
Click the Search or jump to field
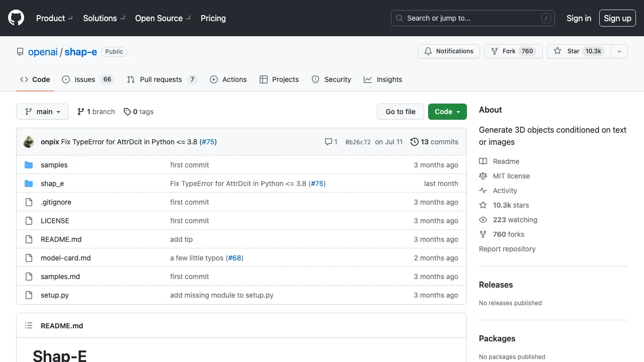point(473,18)
